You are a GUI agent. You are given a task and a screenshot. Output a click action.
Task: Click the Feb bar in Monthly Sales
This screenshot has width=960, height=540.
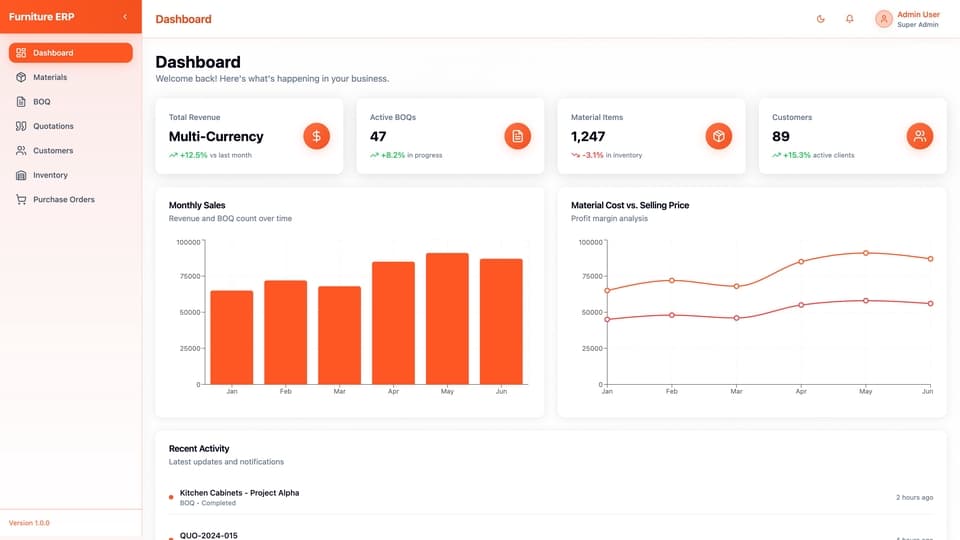point(285,332)
